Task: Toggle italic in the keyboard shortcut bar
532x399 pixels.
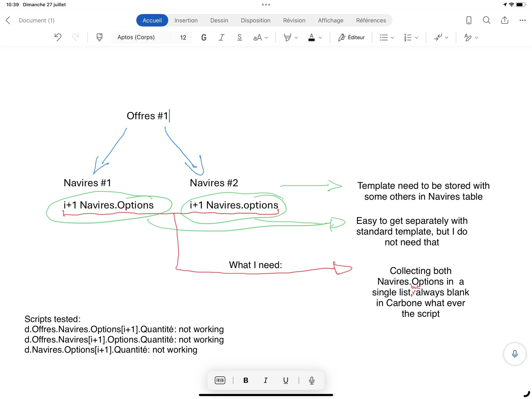Action: tap(265, 380)
